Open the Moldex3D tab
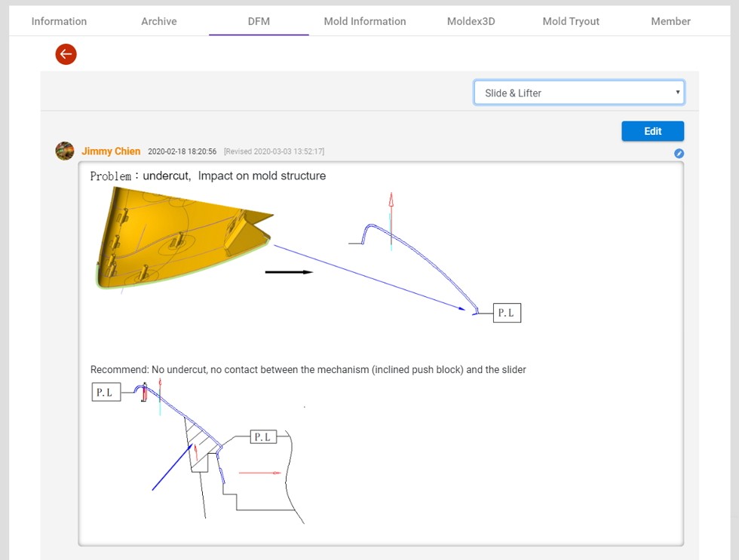 click(x=471, y=21)
